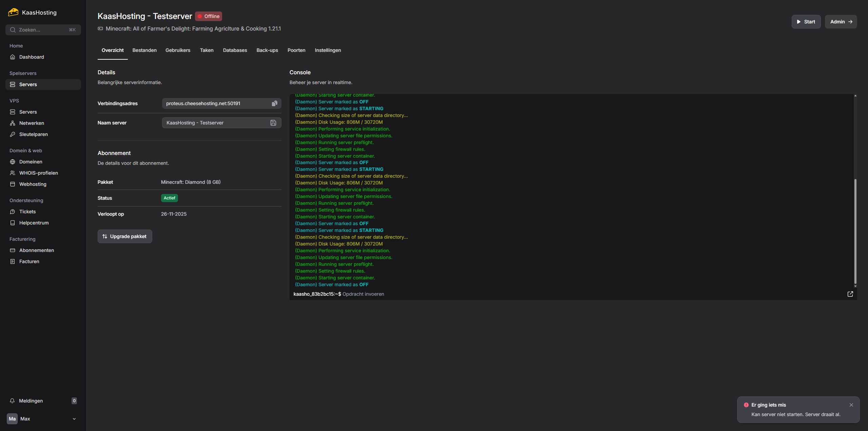
Task: Expand the Max user account menu
Action: pos(74,419)
